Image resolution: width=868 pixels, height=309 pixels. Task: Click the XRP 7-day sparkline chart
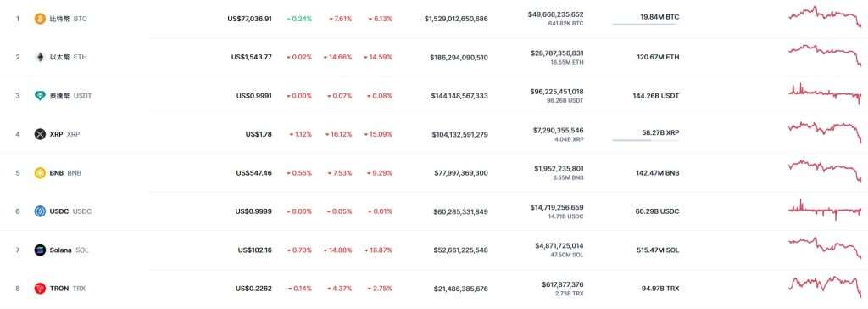[825, 132]
